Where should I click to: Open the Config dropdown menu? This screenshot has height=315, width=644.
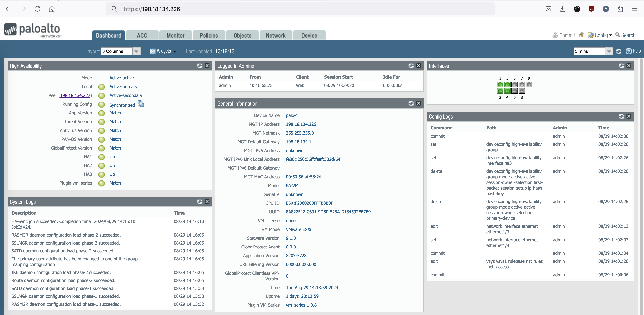click(601, 35)
